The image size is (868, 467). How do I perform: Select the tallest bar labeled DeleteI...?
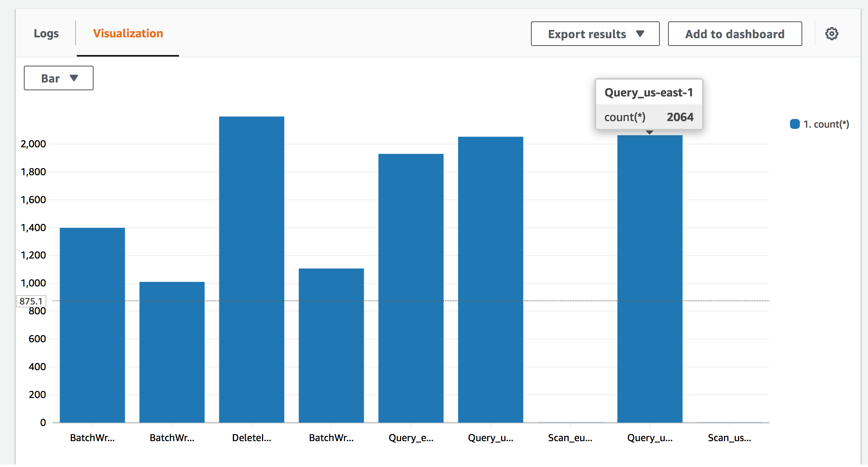tap(251, 267)
